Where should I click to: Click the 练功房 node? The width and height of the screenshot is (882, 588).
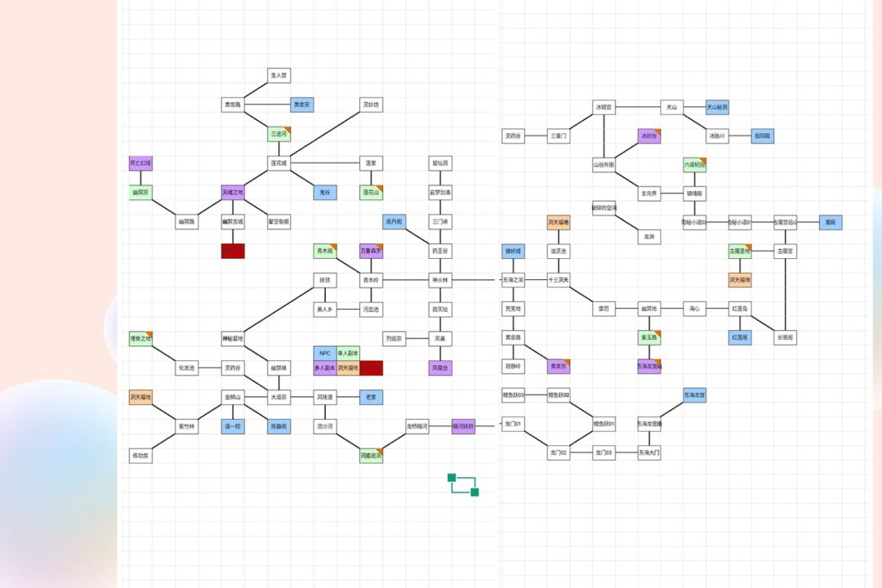point(140,456)
